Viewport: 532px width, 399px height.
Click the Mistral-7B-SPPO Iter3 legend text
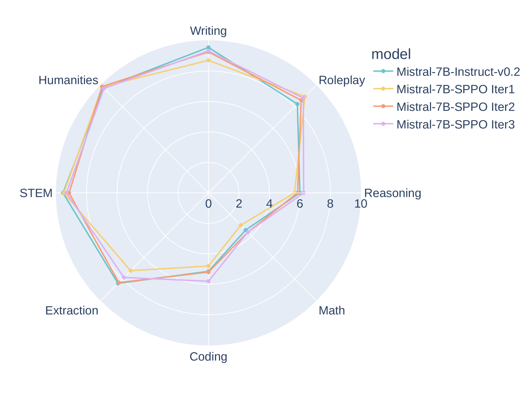pyautogui.click(x=455, y=124)
